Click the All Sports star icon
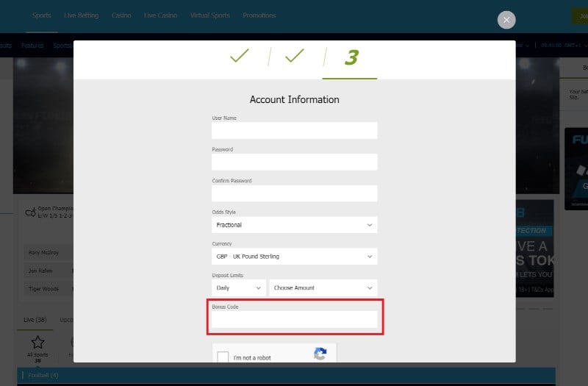This screenshot has height=386, width=588. (37, 342)
